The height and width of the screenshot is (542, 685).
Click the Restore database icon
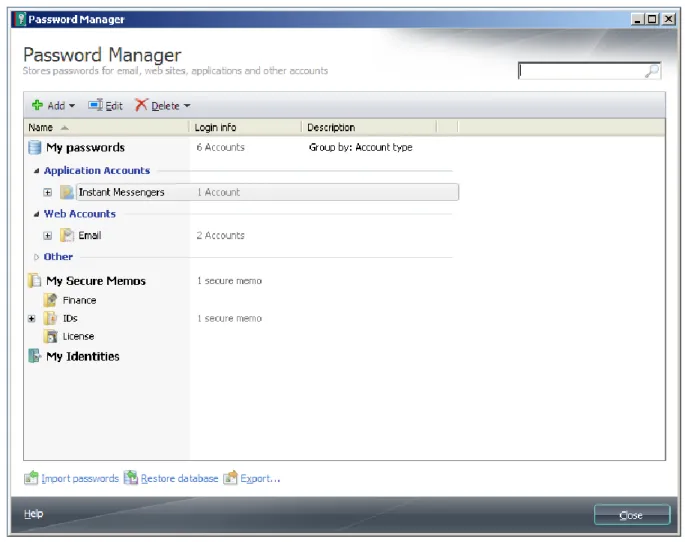coord(131,478)
